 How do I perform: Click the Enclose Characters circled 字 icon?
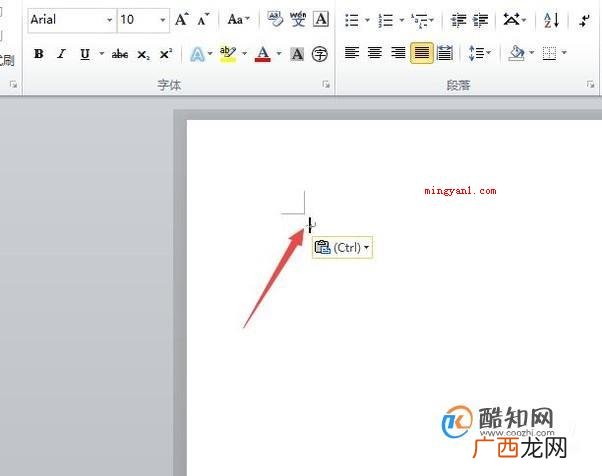(x=319, y=54)
